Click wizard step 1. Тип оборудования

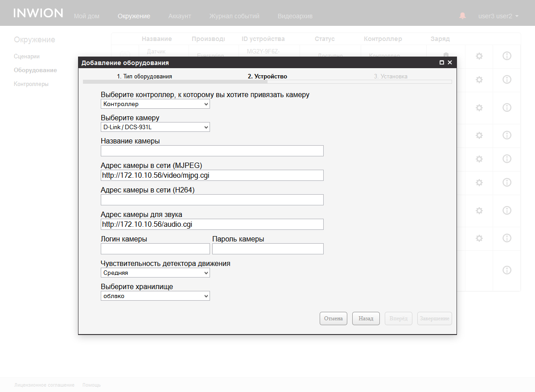144,77
